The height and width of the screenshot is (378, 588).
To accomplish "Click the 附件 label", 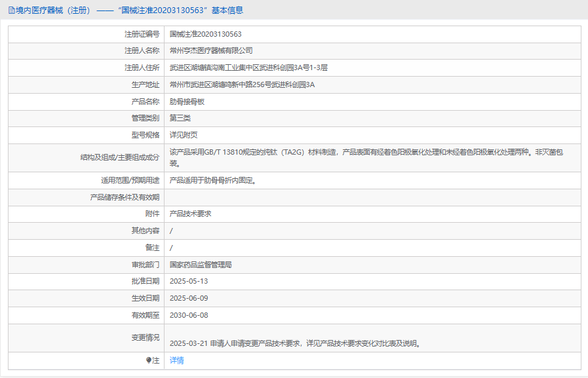I will tap(152, 214).
